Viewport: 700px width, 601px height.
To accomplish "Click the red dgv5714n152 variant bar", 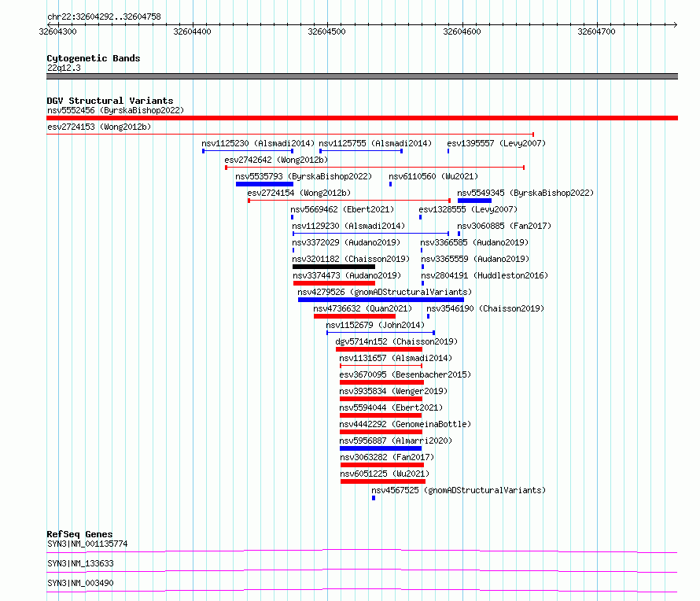I will (379, 349).
